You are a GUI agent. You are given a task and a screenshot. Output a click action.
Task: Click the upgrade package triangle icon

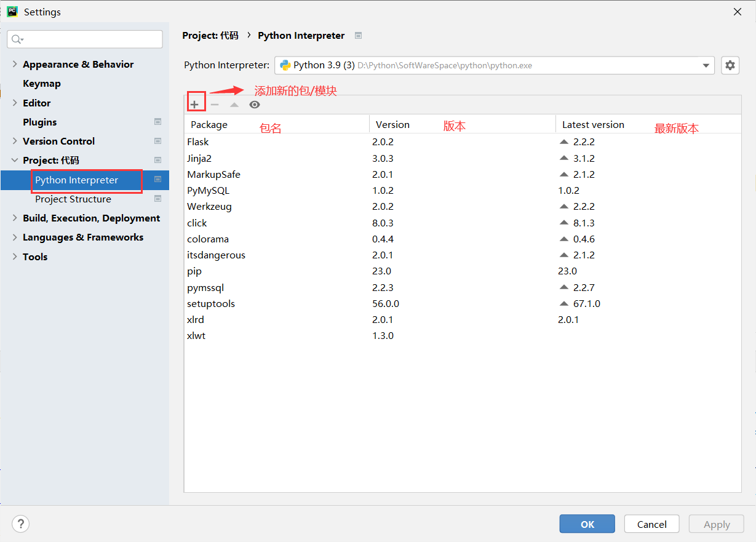234,105
